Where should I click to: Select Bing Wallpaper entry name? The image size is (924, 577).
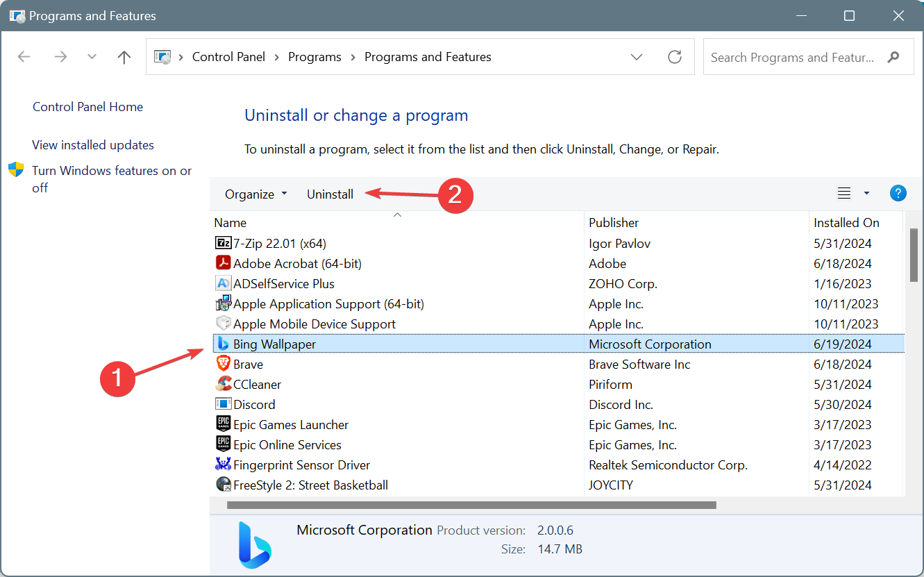coord(274,344)
